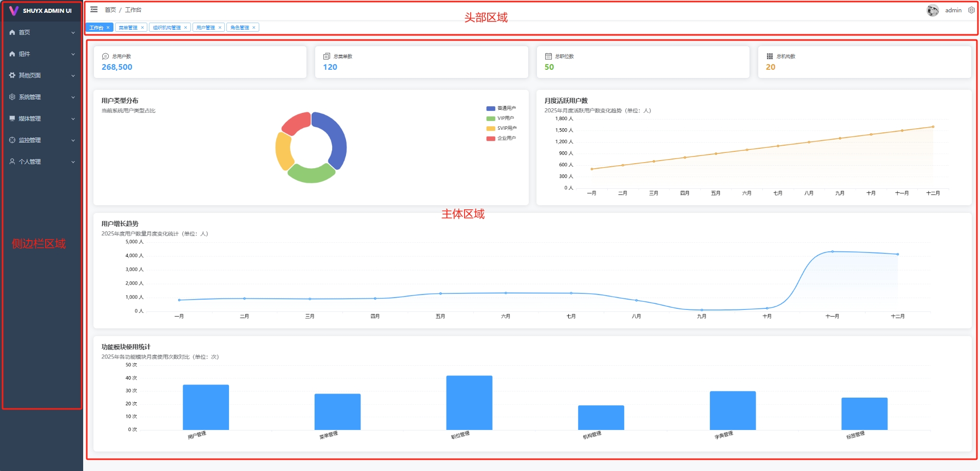The height and width of the screenshot is (471, 980).
Task: Hide 企业用户 series via legend
Action: (x=501, y=139)
